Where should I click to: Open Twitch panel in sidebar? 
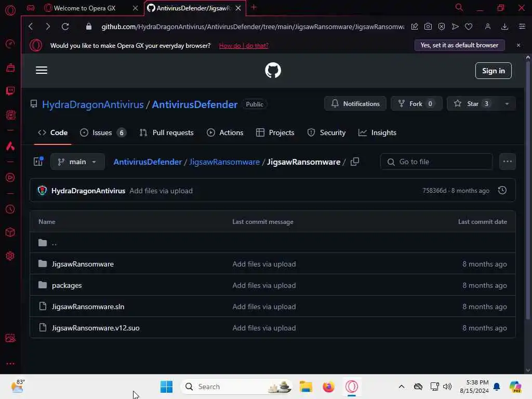coord(10,91)
